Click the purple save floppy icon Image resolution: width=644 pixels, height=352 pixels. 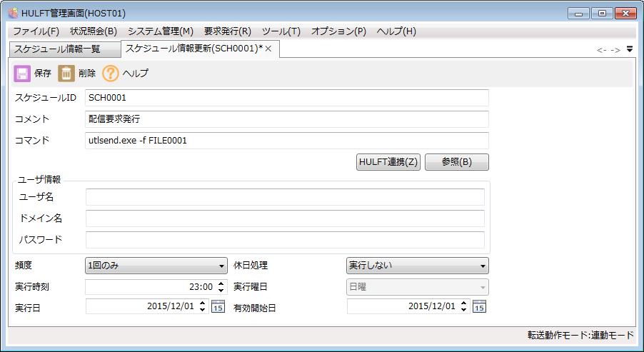(x=22, y=74)
